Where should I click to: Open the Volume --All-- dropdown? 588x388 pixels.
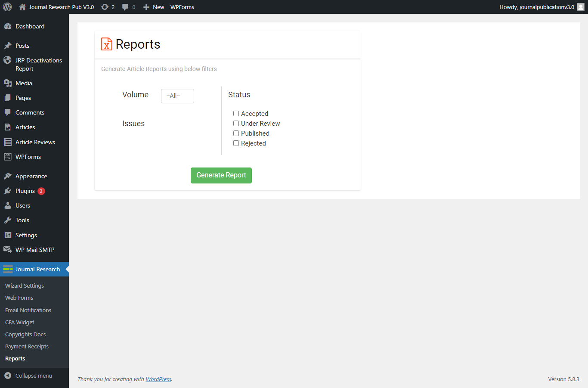point(177,96)
